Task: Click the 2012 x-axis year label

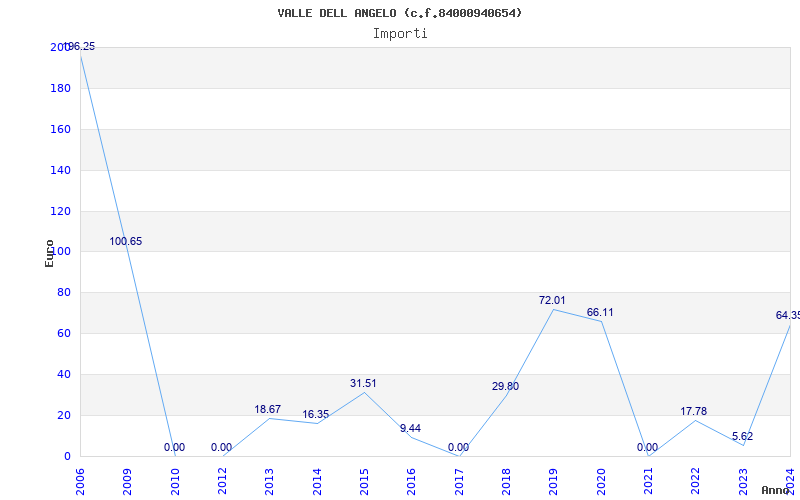Action: tap(222, 482)
